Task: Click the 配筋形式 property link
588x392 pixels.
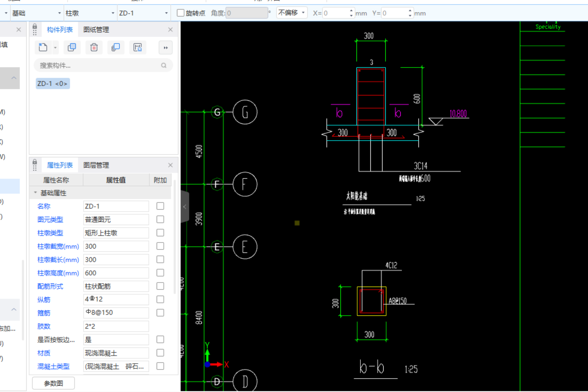Action: [50, 286]
